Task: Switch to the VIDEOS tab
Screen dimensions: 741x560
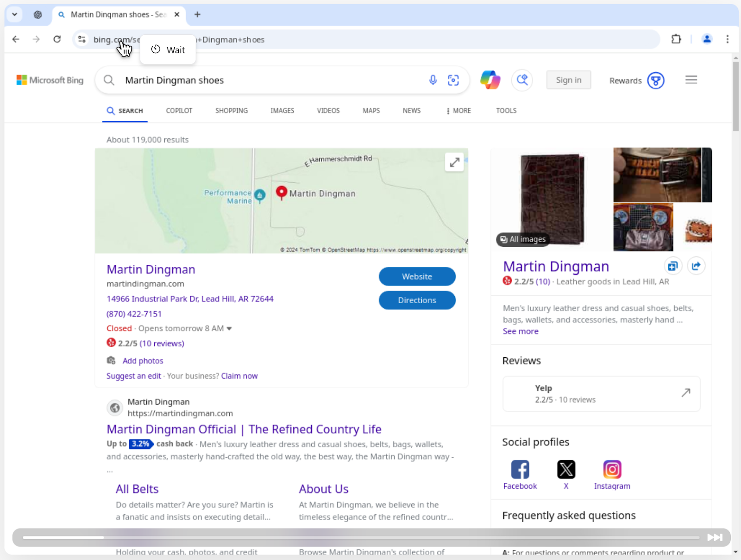Action: click(328, 111)
